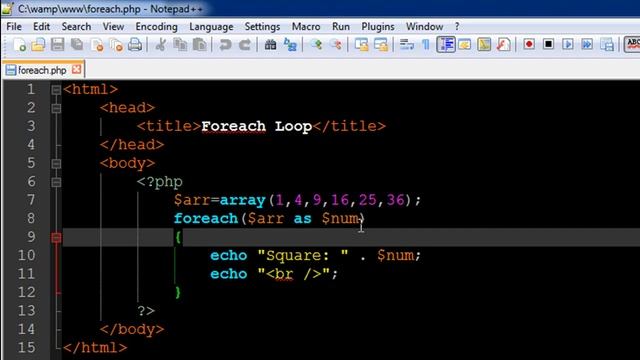
Task: Open the ? help menu
Action: [x=457, y=27]
